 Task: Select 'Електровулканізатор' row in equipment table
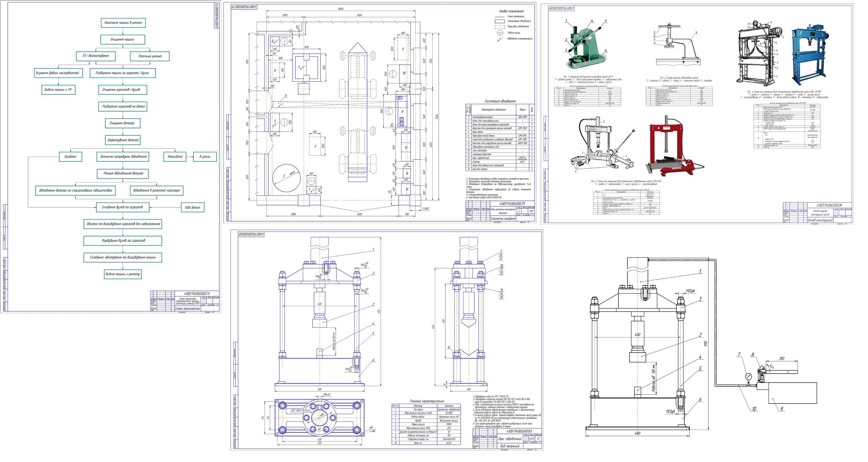[500, 117]
